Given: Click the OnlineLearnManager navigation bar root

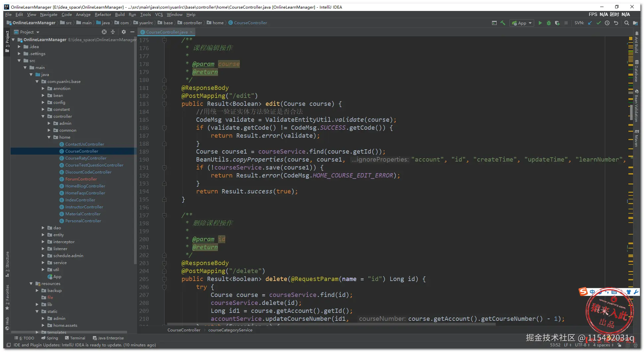Looking at the screenshot, I should click(31, 23).
